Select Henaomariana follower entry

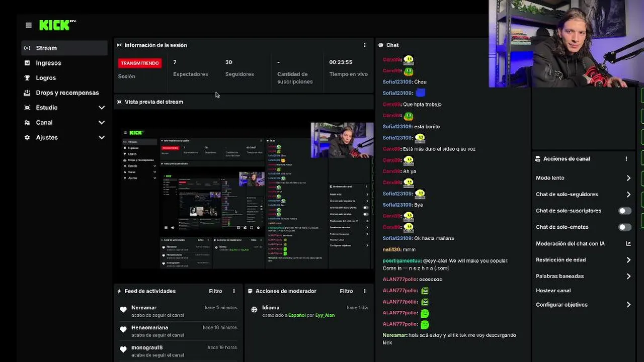click(x=178, y=331)
